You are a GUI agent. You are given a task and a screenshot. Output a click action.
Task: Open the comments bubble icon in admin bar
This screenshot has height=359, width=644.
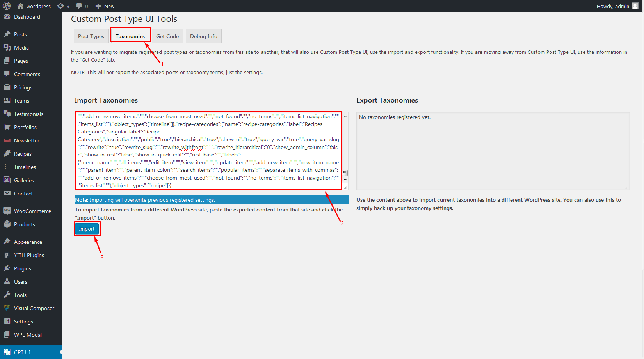79,6
